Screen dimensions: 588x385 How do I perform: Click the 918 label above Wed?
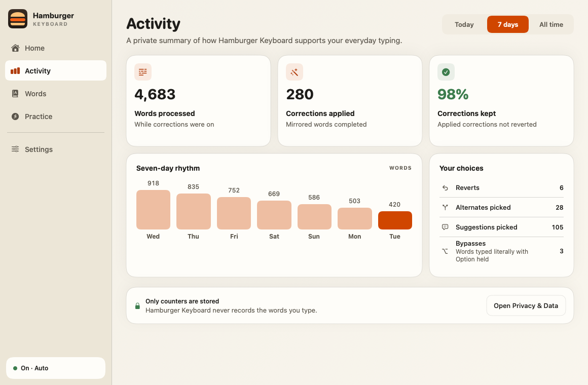click(x=153, y=183)
